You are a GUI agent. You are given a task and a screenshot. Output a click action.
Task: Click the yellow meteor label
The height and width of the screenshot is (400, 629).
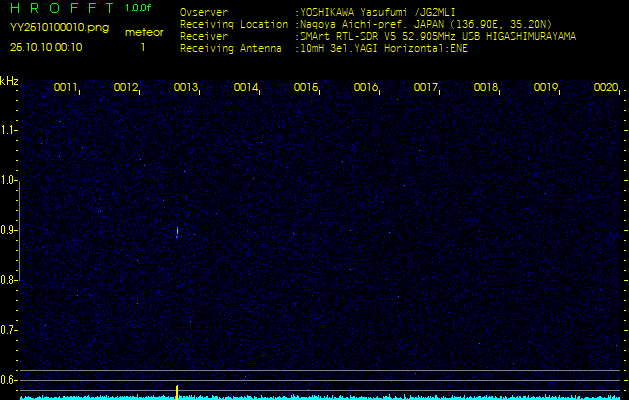(144, 33)
